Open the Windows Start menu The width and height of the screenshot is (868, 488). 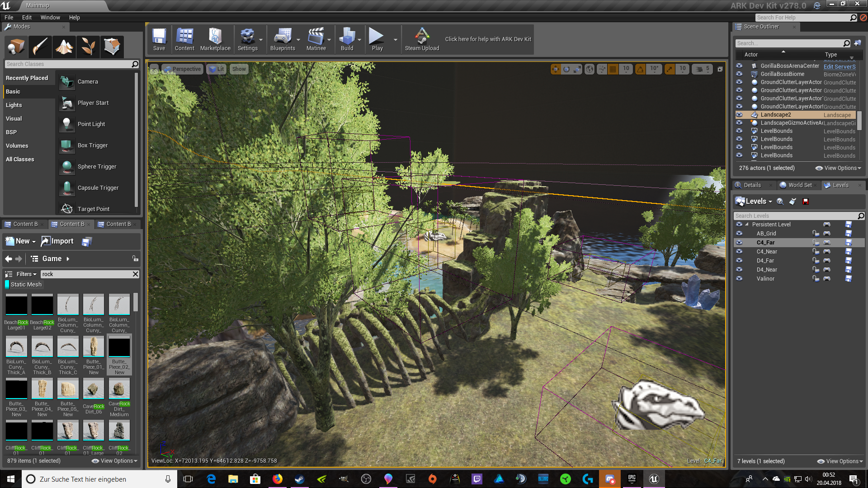[x=11, y=479]
